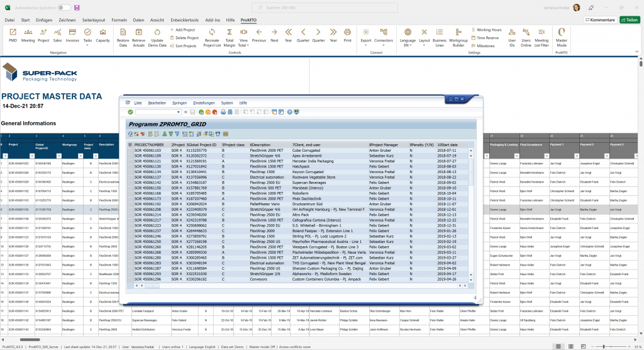Open the Formeln ribbon tab

pyautogui.click(x=119, y=20)
